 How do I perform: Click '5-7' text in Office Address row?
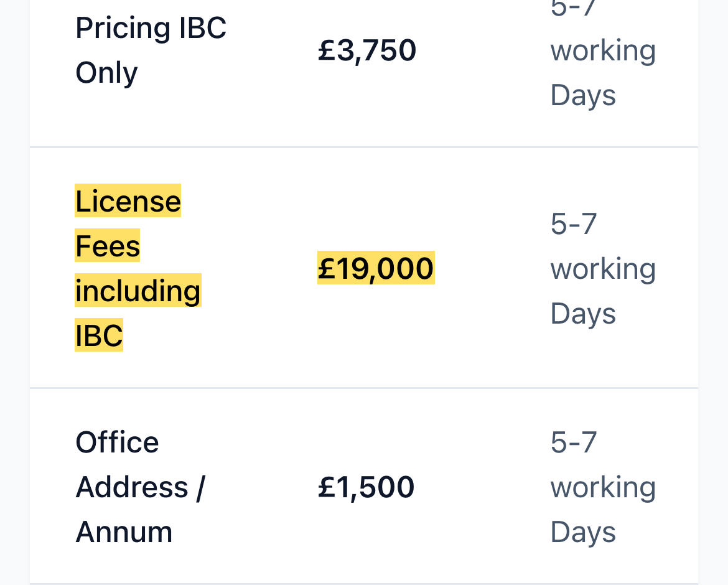574,442
